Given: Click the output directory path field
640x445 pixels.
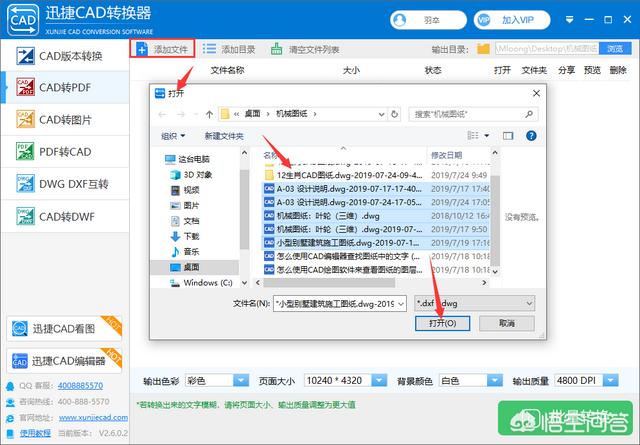Looking at the screenshot, I should click(547, 49).
